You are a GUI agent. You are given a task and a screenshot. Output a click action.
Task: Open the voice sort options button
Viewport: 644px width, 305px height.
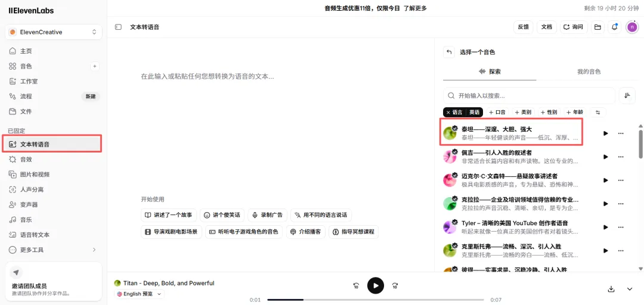coord(627,96)
